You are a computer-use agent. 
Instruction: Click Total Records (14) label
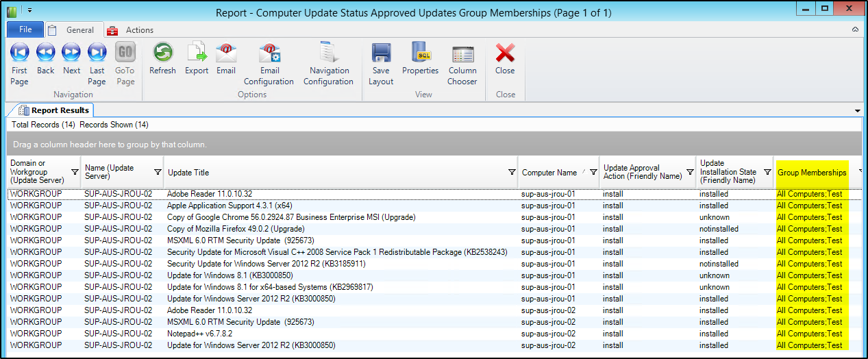click(x=43, y=125)
